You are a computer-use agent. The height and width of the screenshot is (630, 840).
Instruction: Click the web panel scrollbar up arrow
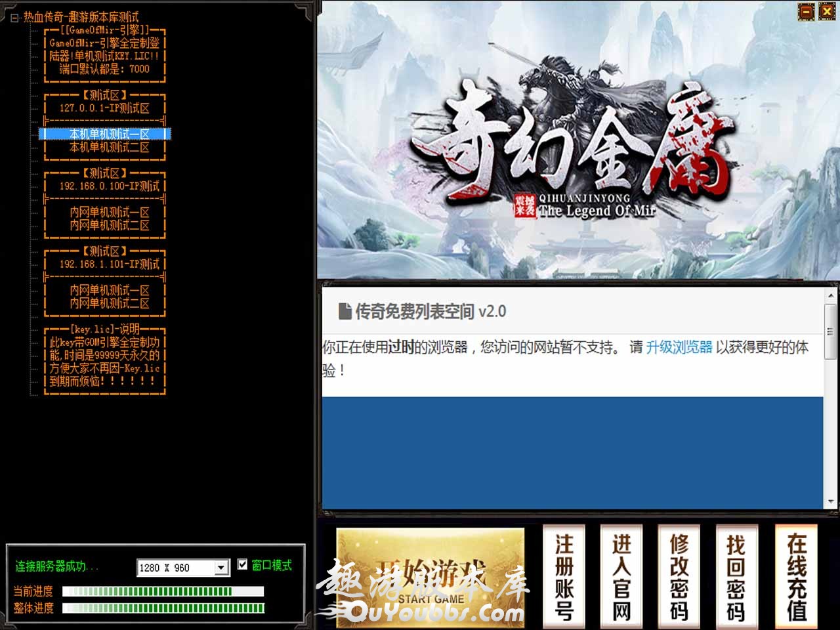click(831, 293)
